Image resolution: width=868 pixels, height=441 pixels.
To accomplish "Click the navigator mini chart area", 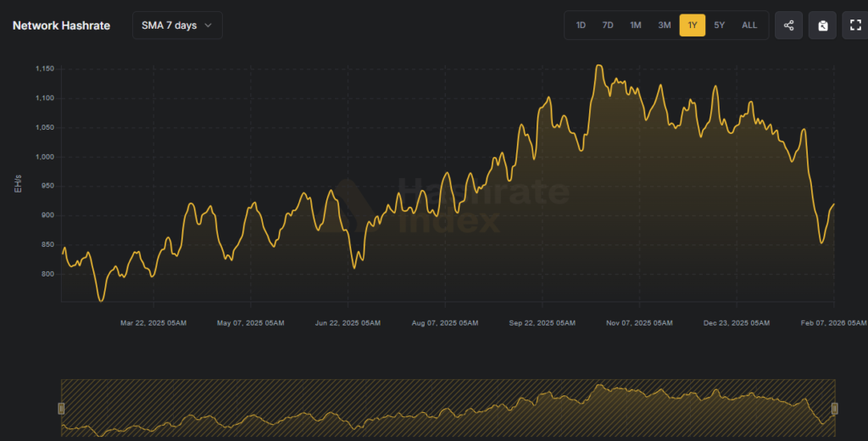I will coord(448,409).
